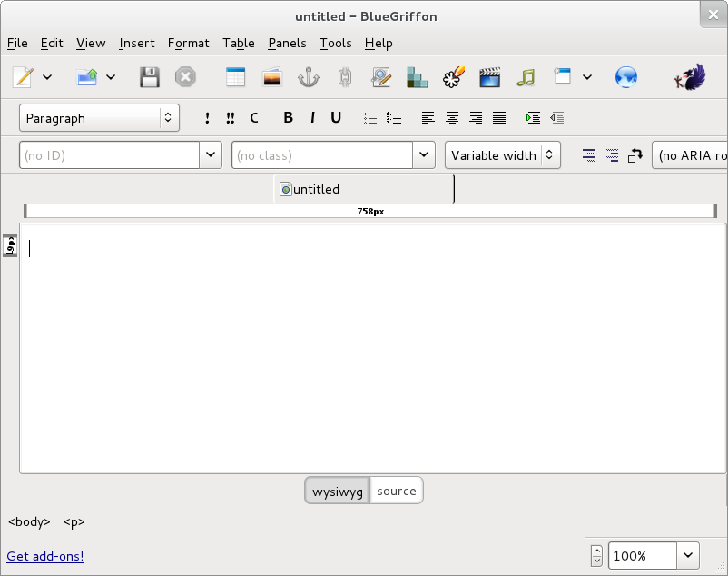Switch to source view
728x576 pixels.
[397, 492]
